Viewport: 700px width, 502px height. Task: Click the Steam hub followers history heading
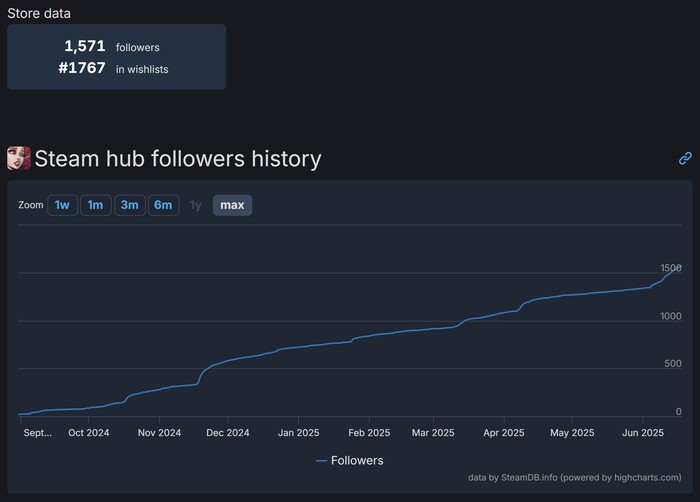(178, 158)
